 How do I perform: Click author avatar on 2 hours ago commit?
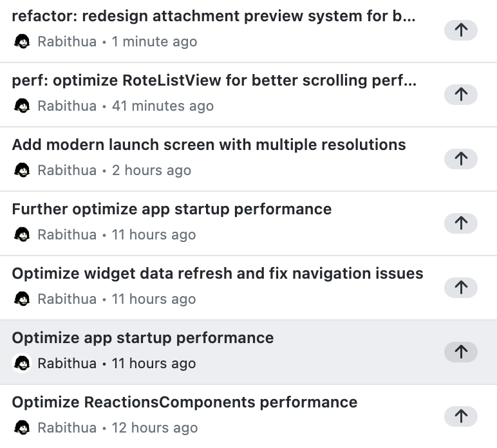pyautogui.click(x=22, y=171)
